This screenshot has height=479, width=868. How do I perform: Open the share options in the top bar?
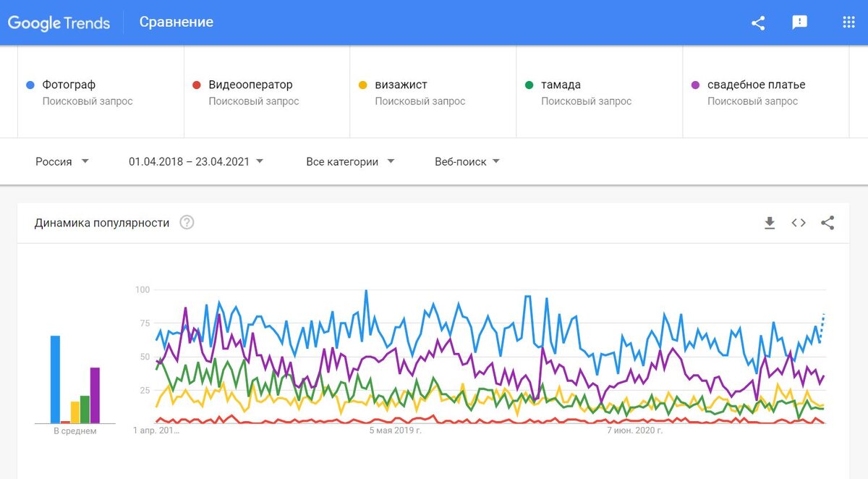click(757, 22)
